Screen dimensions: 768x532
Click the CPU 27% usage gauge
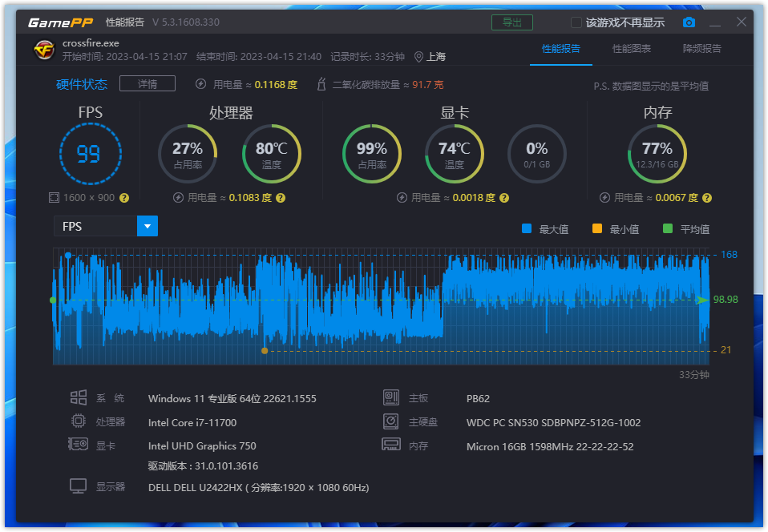click(188, 154)
